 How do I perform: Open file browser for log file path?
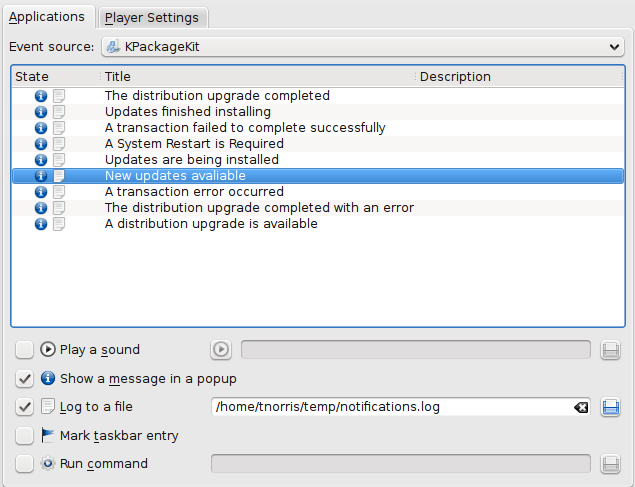610,407
